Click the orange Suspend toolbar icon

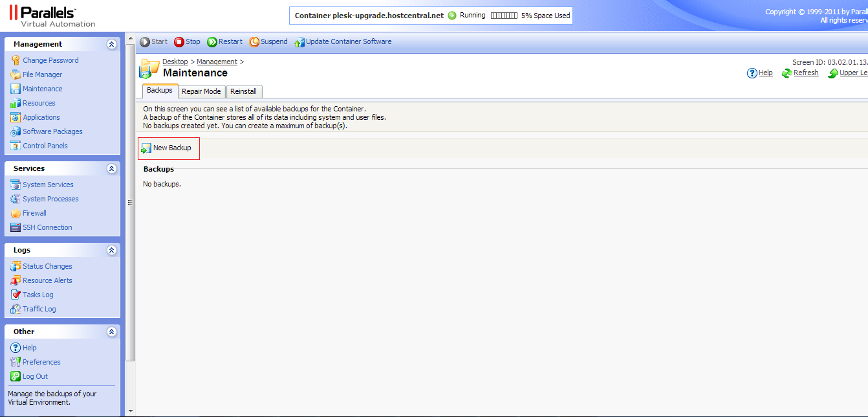click(x=254, y=42)
